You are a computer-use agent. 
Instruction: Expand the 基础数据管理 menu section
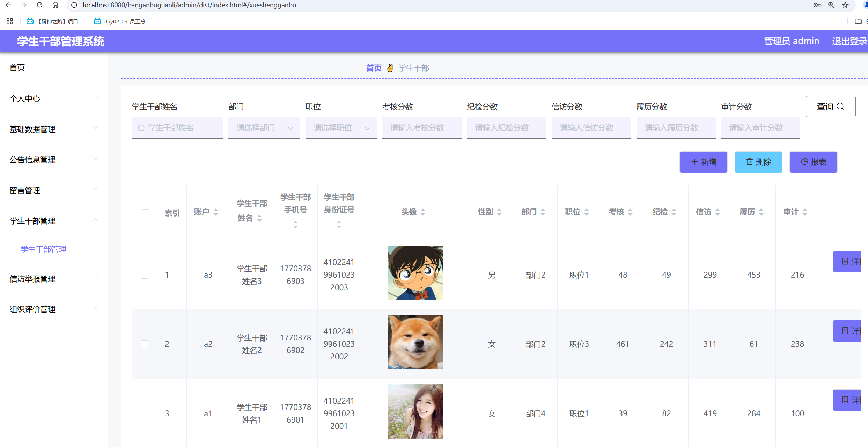coord(32,129)
